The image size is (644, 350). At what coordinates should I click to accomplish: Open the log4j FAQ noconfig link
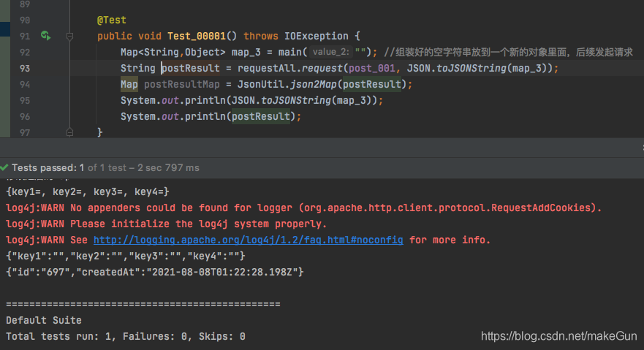click(x=248, y=240)
